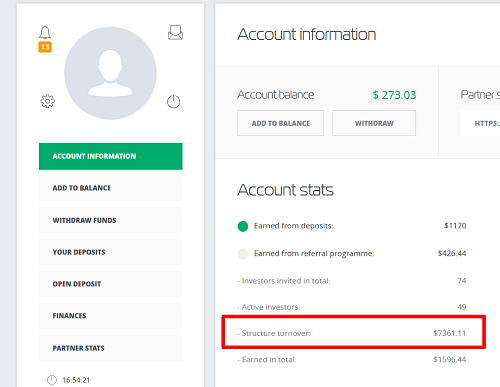
Task: Click the clock icon beside 16:54:21
Action: pyautogui.click(x=52, y=380)
